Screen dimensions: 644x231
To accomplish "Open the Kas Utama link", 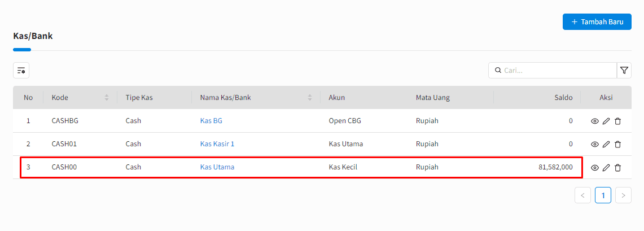I will coord(217,167).
